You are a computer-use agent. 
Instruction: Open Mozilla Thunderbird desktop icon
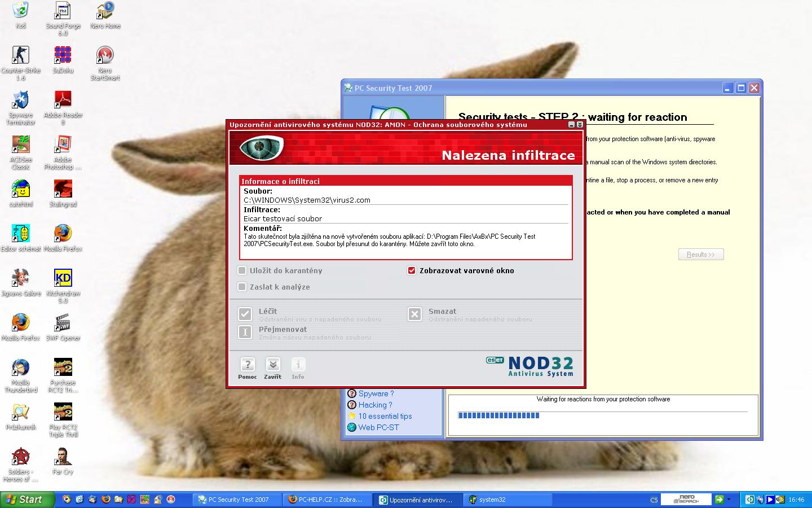pyautogui.click(x=21, y=375)
